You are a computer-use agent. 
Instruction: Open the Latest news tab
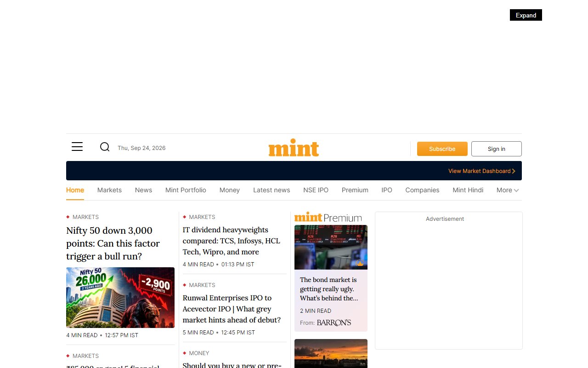pyautogui.click(x=271, y=190)
